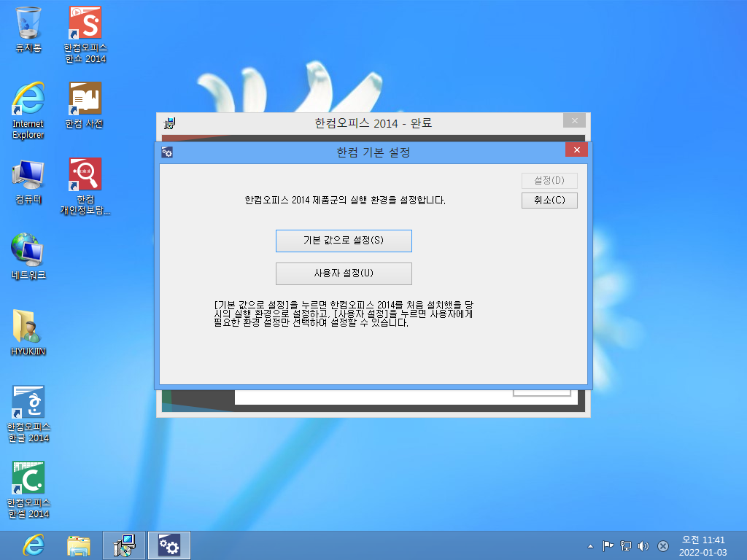Screen dimensions: 747x560
Task: Click the installer icon in 완료 window title
Action: (169, 123)
